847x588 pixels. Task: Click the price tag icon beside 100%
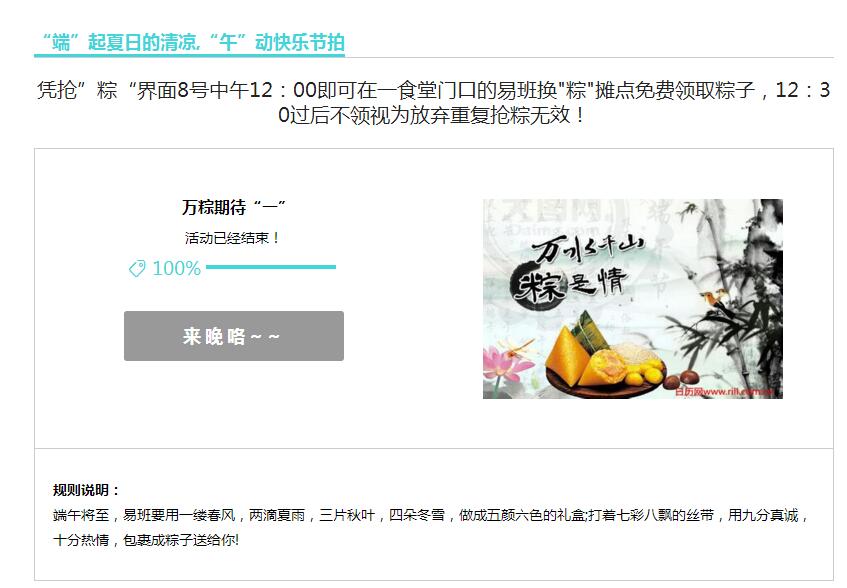tap(137, 268)
